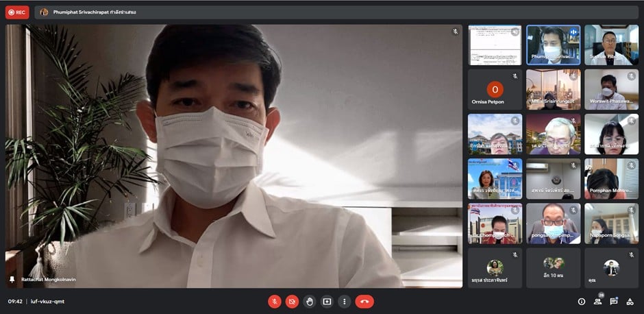Click the meeting code iuf-vkuz-qmt
The width and height of the screenshot is (644, 314).
click(47, 301)
